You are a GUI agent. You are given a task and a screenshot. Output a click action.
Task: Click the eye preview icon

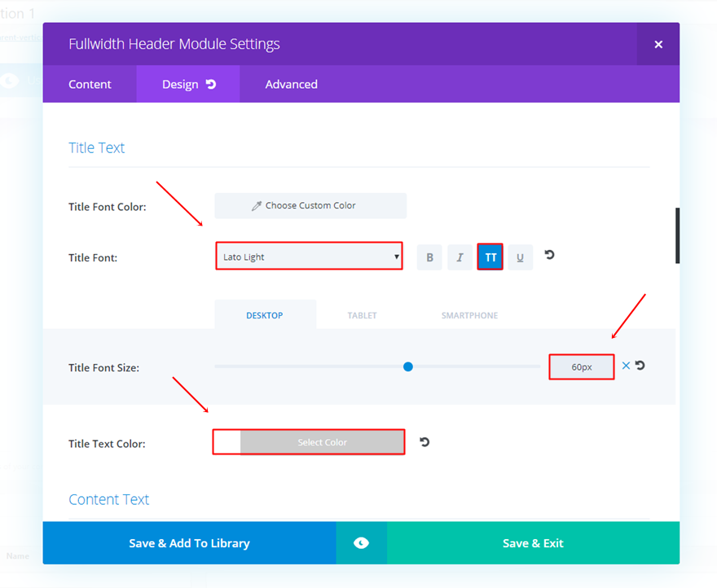pyautogui.click(x=361, y=543)
